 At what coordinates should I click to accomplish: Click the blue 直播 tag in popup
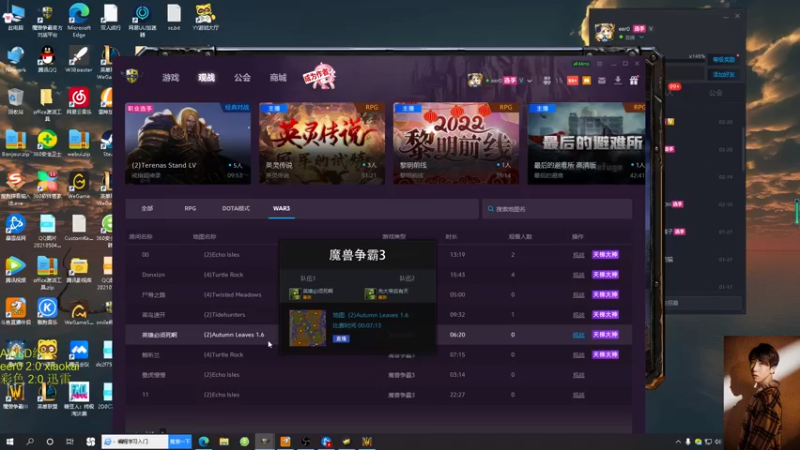click(341, 338)
